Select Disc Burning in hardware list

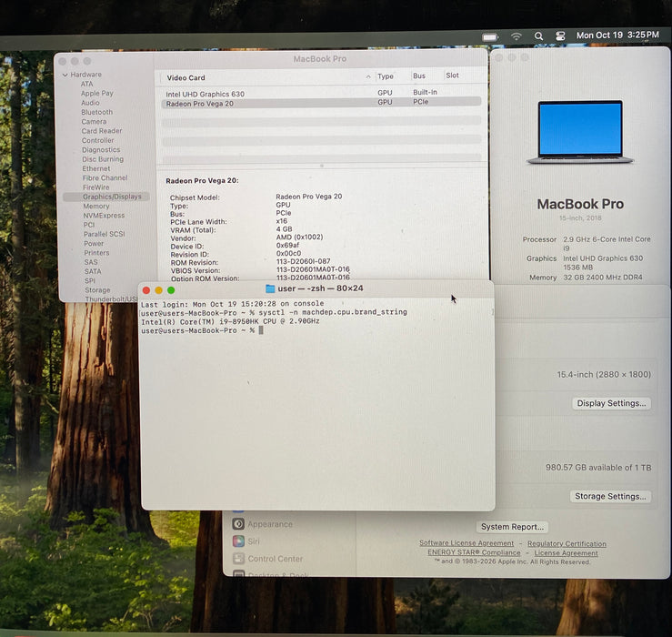tap(103, 159)
